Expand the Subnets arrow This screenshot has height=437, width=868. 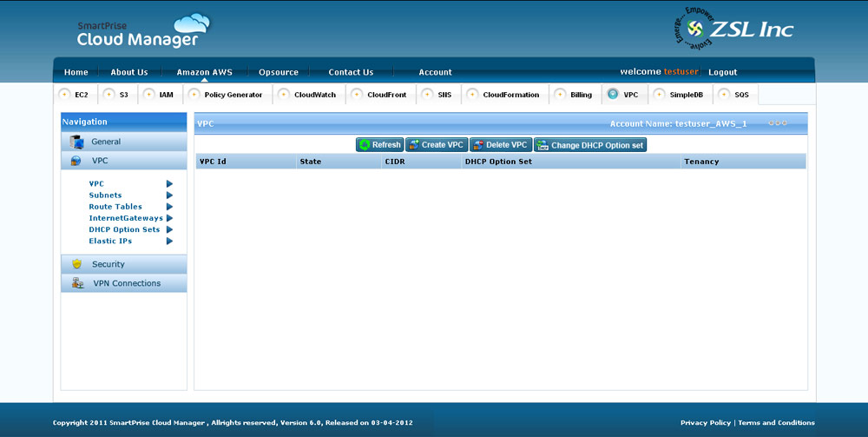point(169,195)
